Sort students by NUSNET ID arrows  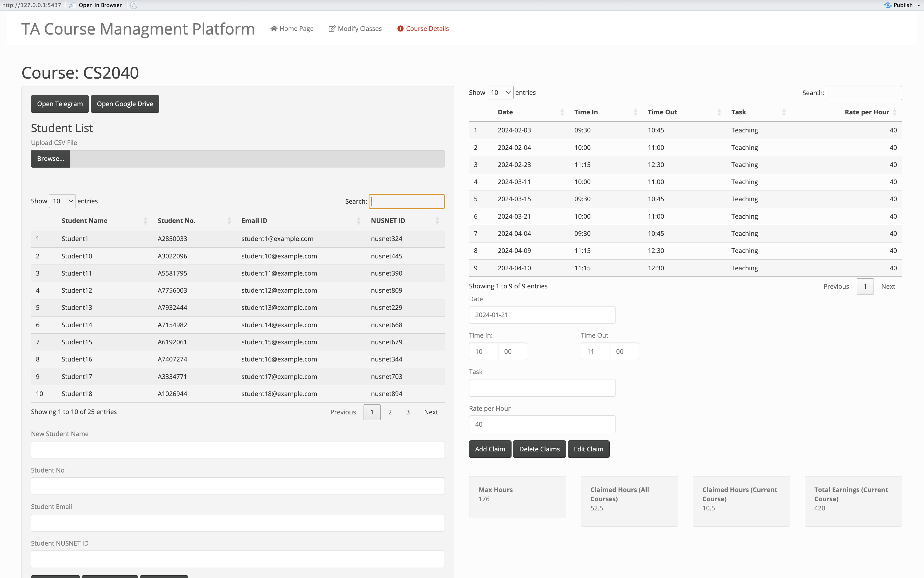click(x=437, y=220)
